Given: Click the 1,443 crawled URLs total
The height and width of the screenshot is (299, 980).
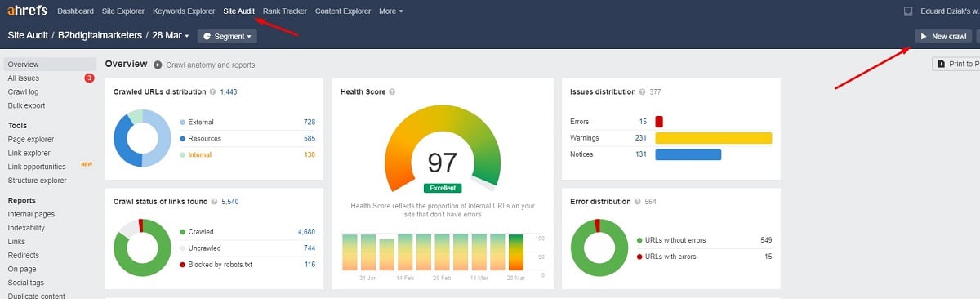Looking at the screenshot, I should tap(228, 92).
